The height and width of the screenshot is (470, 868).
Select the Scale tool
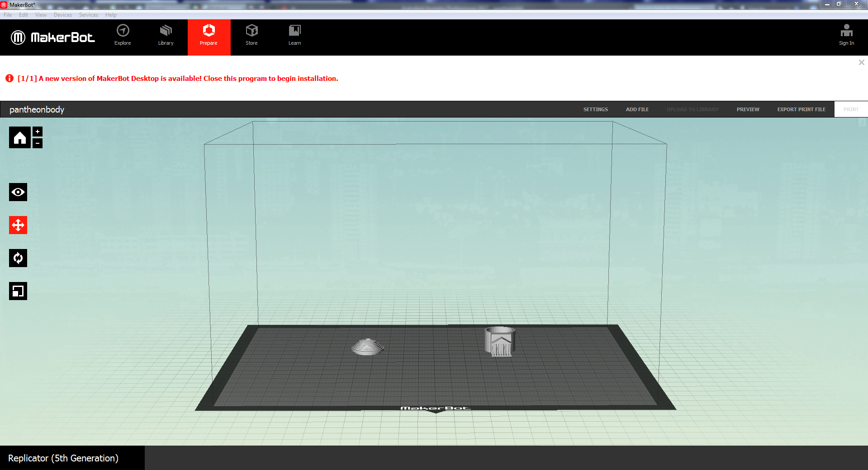click(18, 291)
